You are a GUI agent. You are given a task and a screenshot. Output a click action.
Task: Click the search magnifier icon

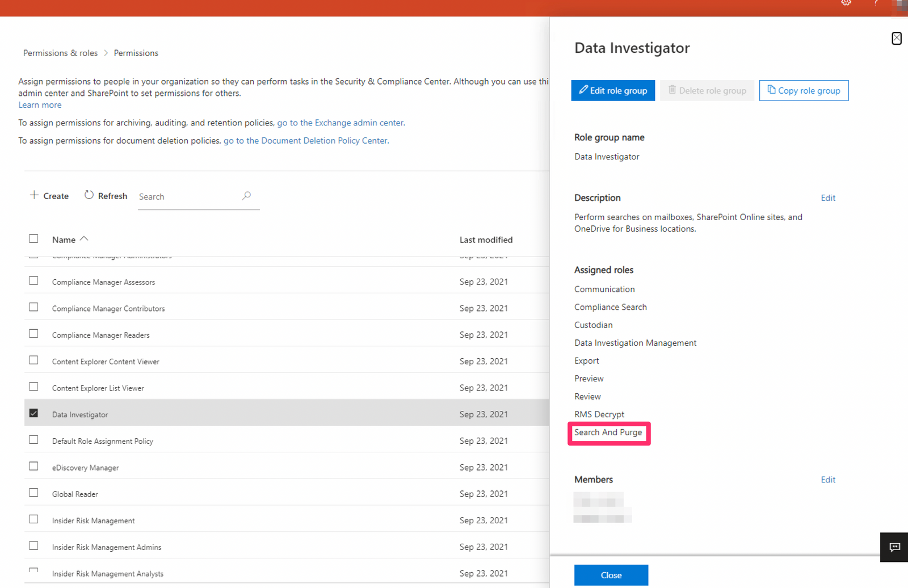pyautogui.click(x=247, y=196)
